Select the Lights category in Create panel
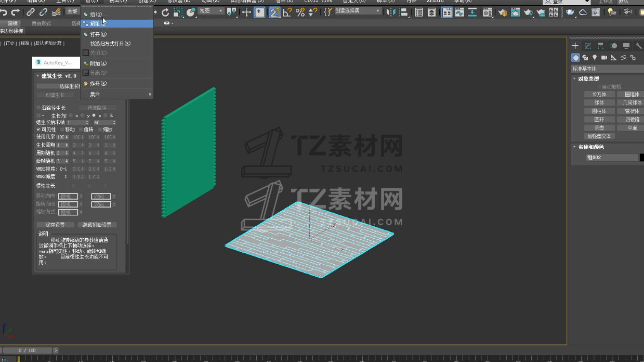Image resolution: width=644 pixels, height=362 pixels. [595, 58]
